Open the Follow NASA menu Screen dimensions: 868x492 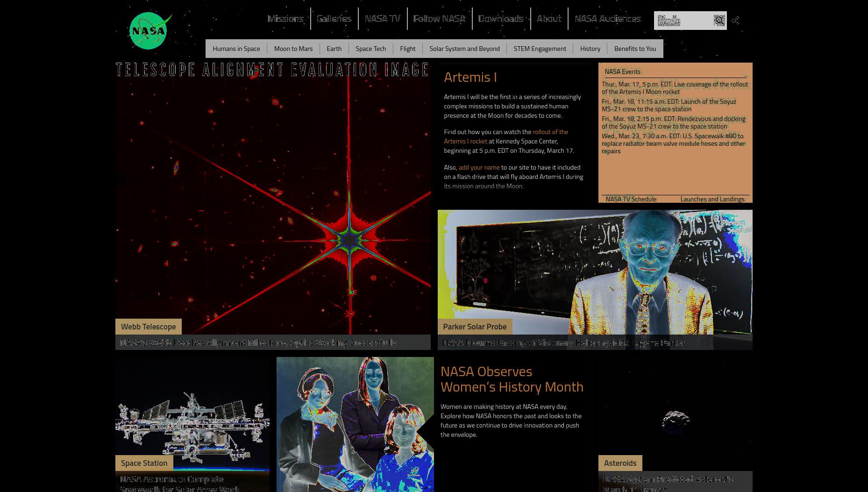[440, 18]
